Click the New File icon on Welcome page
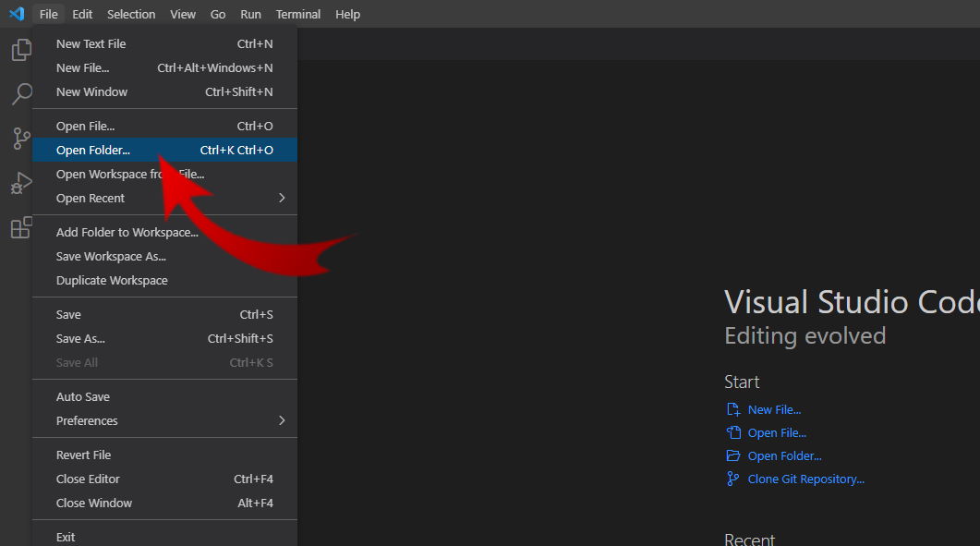The height and width of the screenshot is (546, 980). click(x=732, y=409)
